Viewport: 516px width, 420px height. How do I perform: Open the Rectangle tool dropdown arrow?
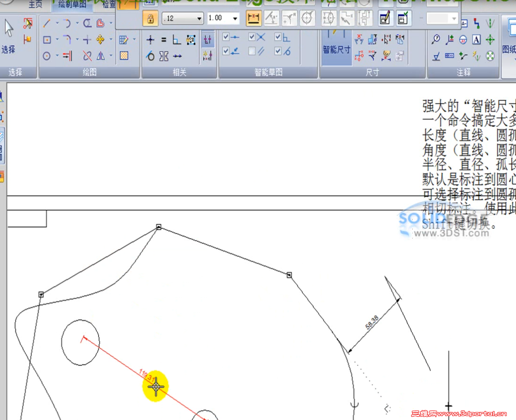57,40
